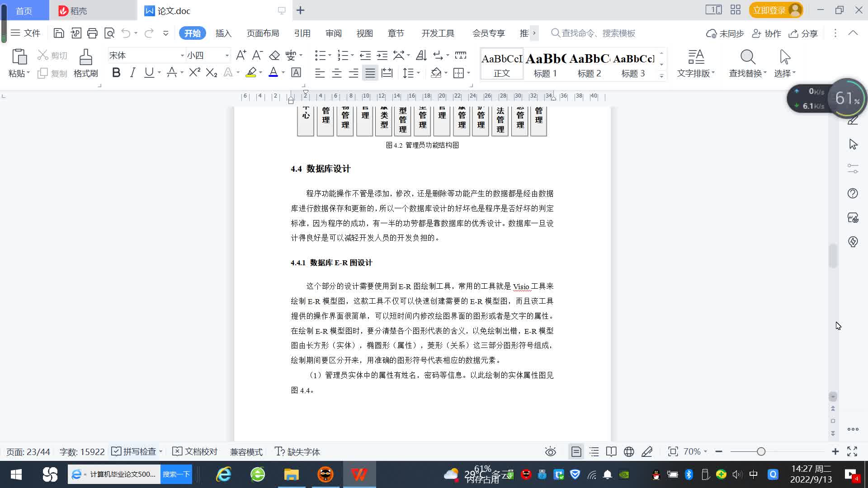Open Print Preview icon
868x488 pixels.
tap(109, 33)
